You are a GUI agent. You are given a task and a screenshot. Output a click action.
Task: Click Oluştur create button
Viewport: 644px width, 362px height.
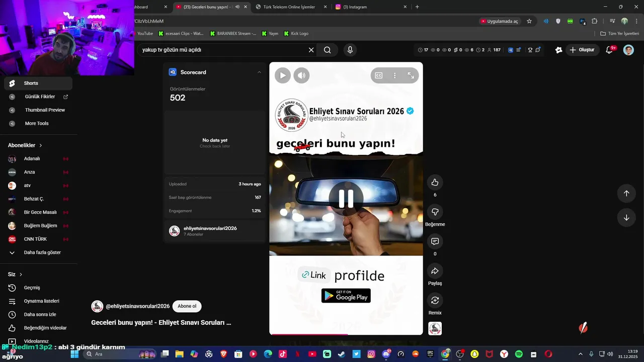coord(582,50)
